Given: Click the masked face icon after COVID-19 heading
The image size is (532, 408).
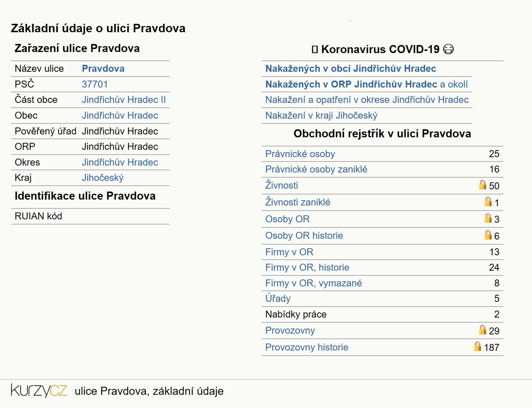Looking at the screenshot, I should click(x=448, y=49).
